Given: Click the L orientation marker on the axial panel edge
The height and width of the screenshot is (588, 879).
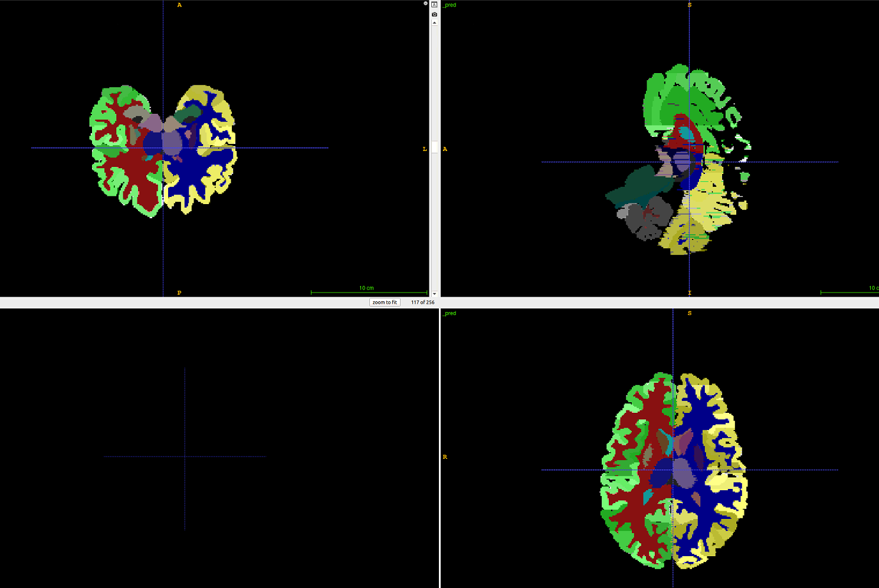Looking at the screenshot, I should [424, 149].
